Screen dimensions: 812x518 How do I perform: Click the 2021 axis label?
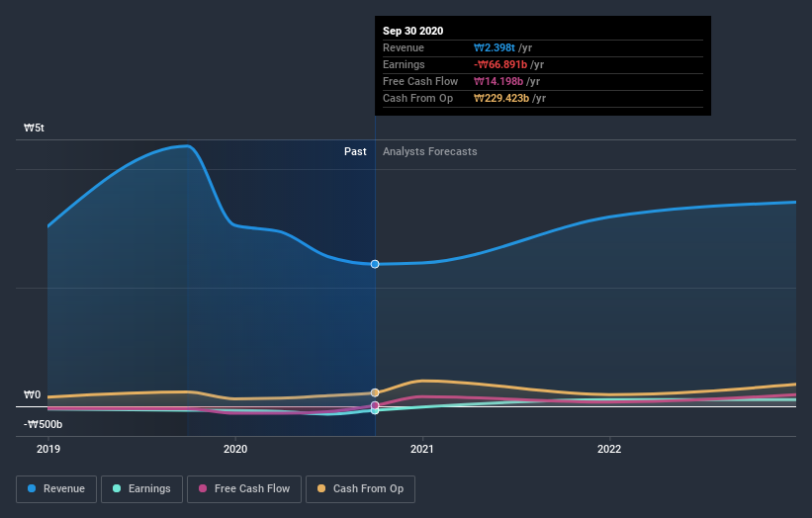(x=422, y=449)
